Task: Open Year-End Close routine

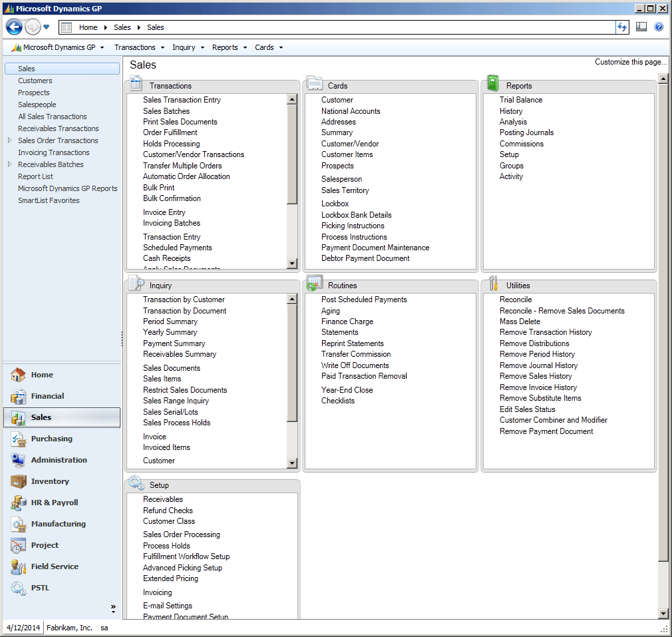Action: [347, 390]
